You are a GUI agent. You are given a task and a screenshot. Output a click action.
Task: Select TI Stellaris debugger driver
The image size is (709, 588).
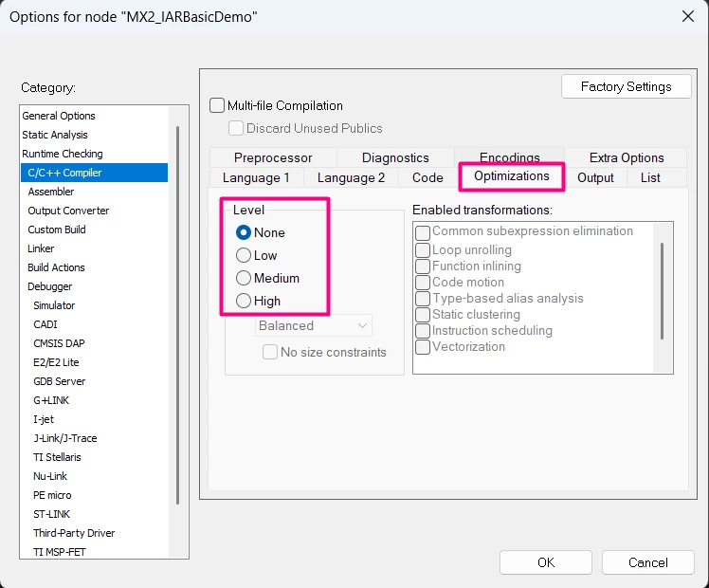point(94,458)
